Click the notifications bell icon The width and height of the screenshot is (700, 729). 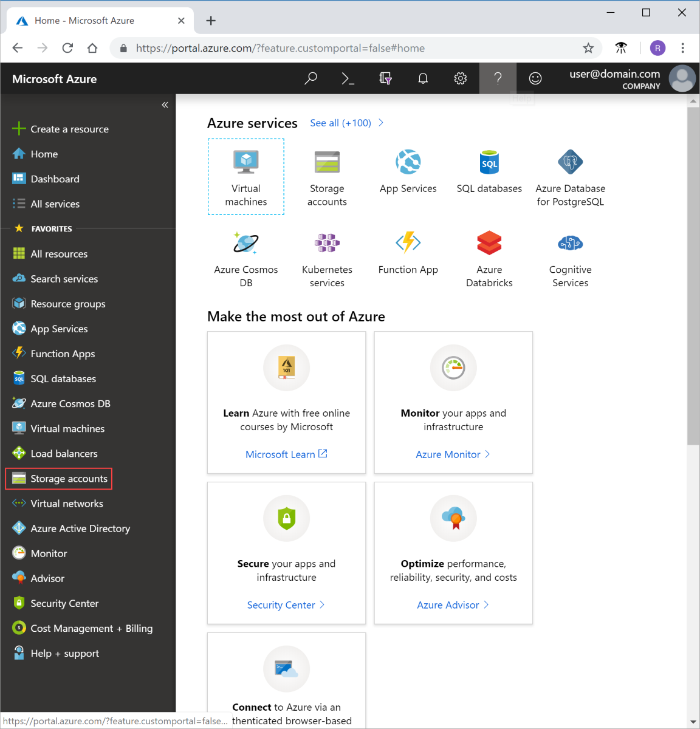pos(423,78)
